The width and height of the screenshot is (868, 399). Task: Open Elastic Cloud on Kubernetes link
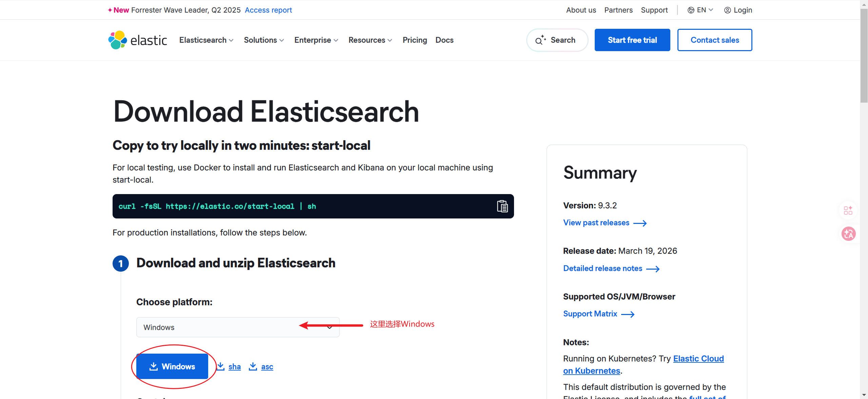click(x=644, y=365)
